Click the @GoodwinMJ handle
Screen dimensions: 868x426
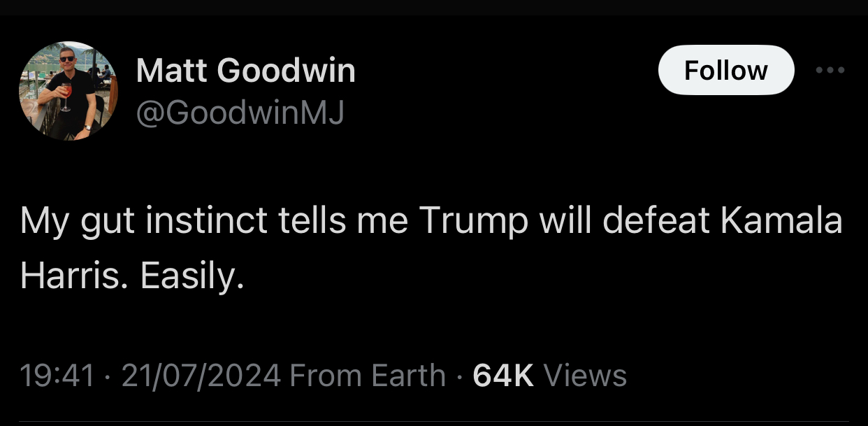click(x=240, y=112)
